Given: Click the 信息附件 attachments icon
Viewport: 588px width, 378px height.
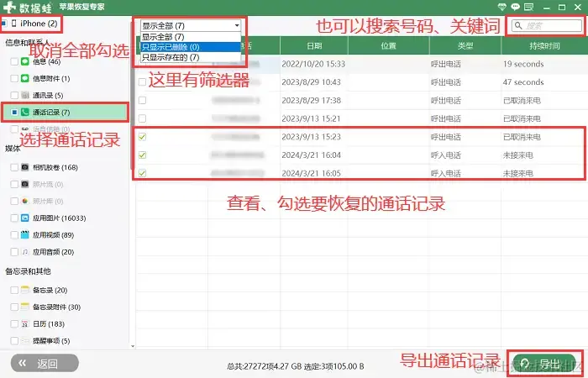Looking at the screenshot, I should [x=25, y=78].
